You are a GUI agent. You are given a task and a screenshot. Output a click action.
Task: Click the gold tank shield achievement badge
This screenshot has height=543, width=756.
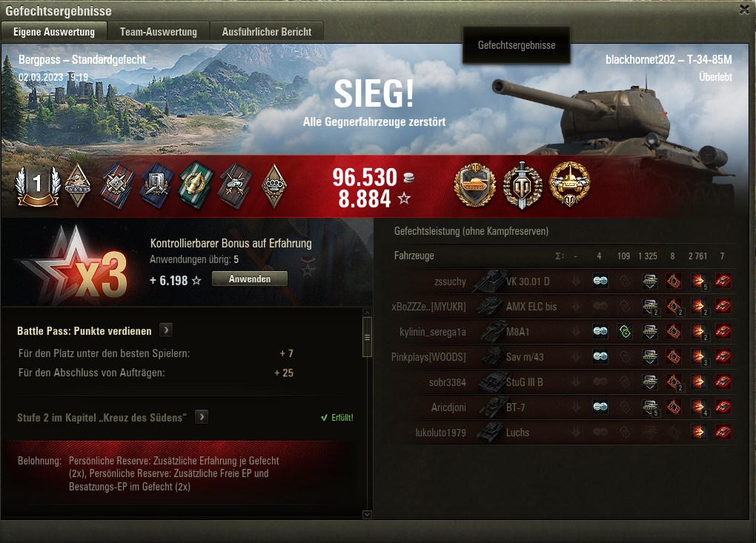click(x=475, y=185)
